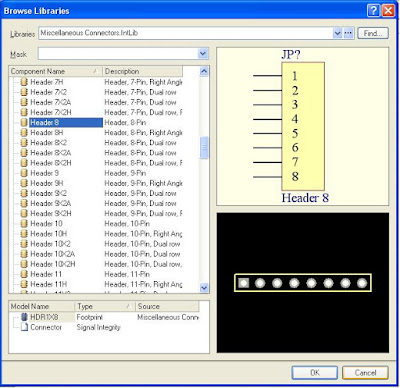
Task: Click the Header 9H component icon
Action: click(24, 183)
